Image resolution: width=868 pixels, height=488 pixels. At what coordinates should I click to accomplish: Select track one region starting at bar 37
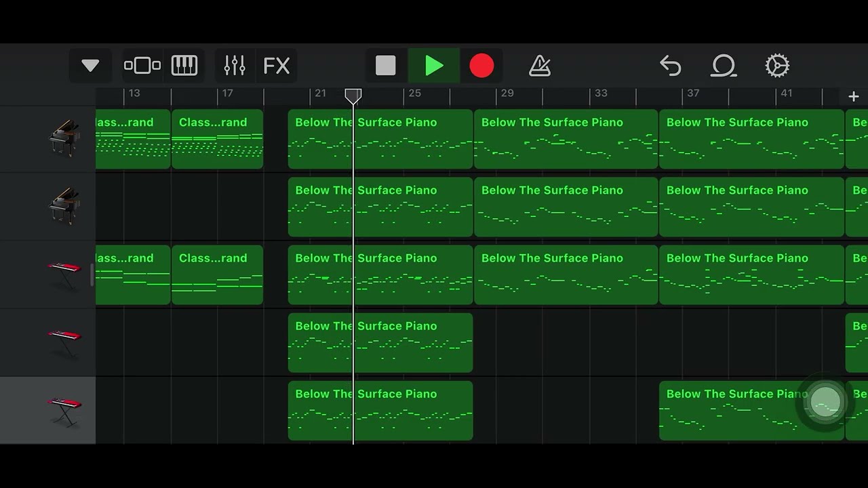pyautogui.click(x=751, y=139)
